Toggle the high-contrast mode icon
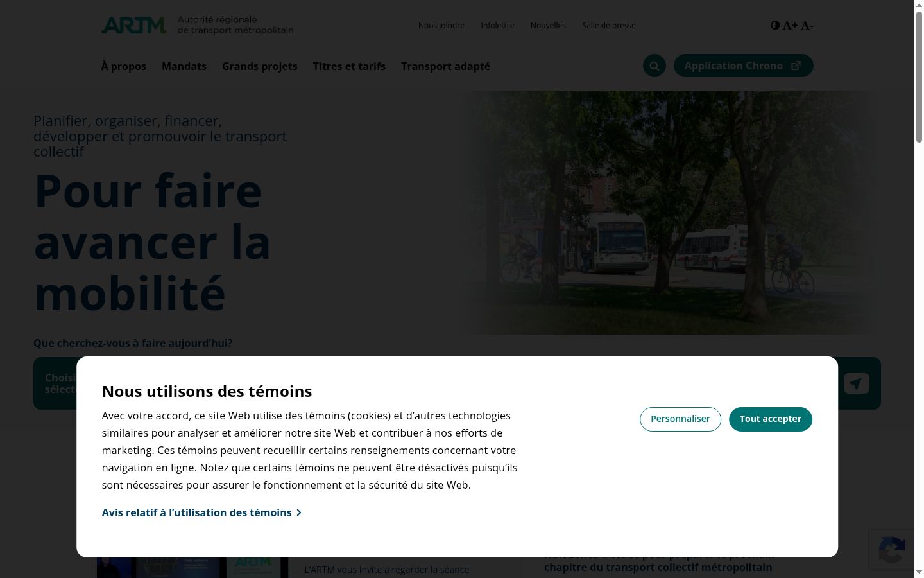 coord(775,26)
